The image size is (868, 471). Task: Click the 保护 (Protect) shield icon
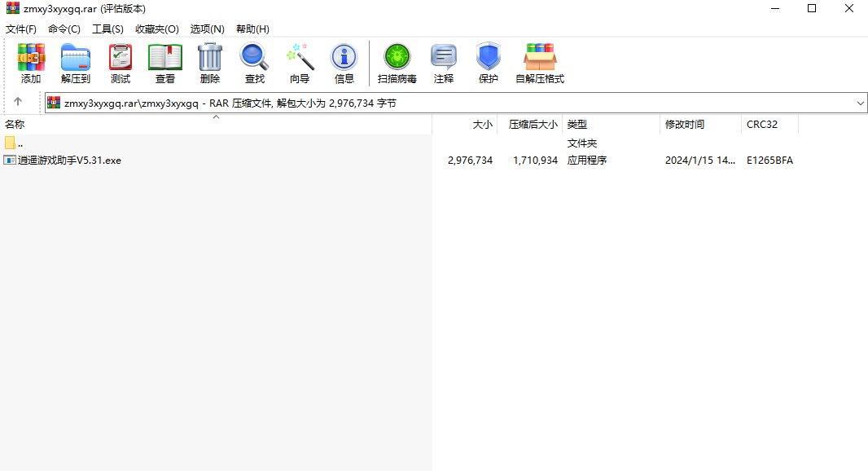[x=489, y=57]
